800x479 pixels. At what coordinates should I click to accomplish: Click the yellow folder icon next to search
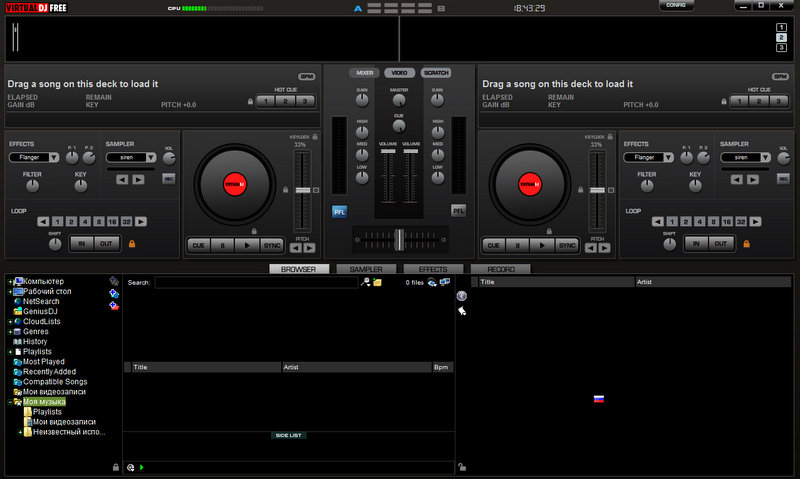point(378,282)
